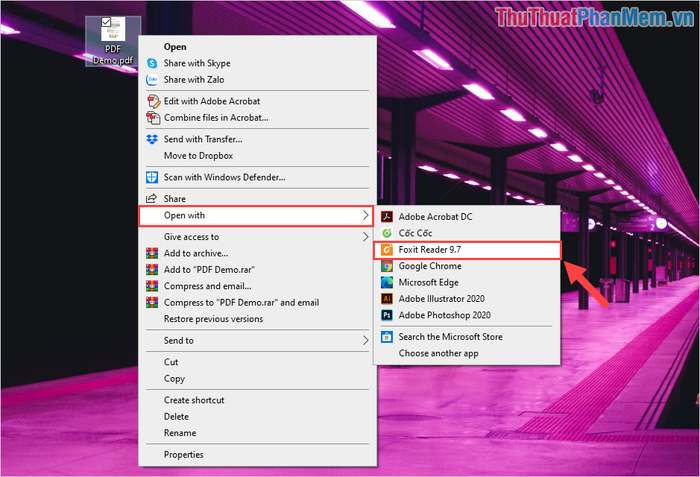Choose Add to archive...
The image size is (700, 477).
click(x=257, y=254)
